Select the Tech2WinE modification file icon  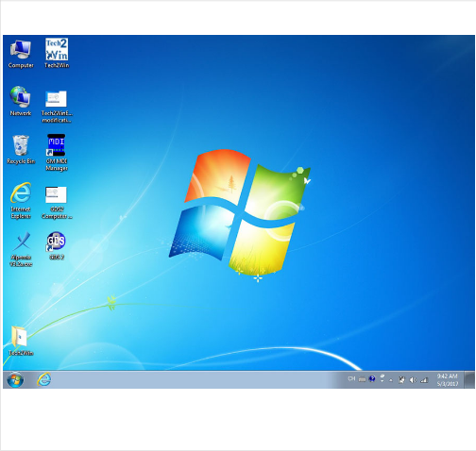(x=57, y=107)
